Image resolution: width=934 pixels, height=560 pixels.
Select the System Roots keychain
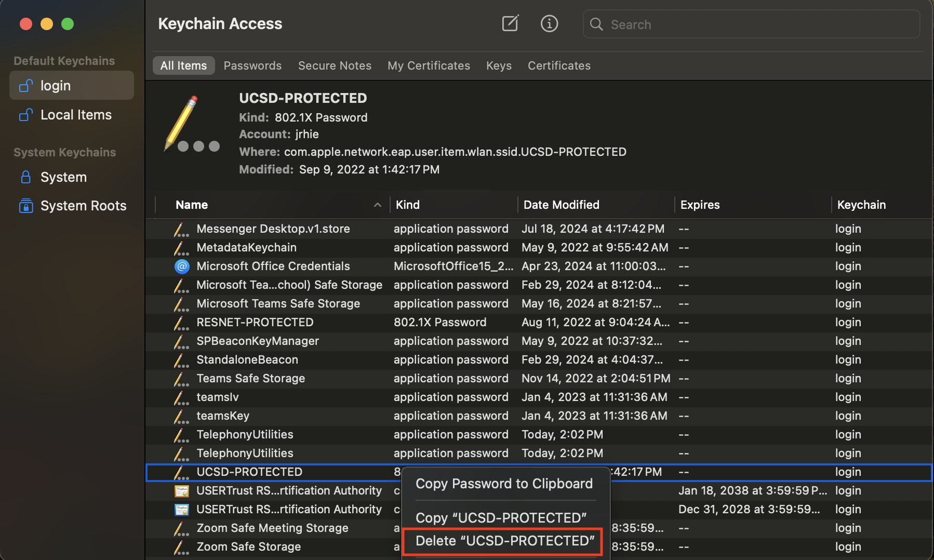click(83, 206)
